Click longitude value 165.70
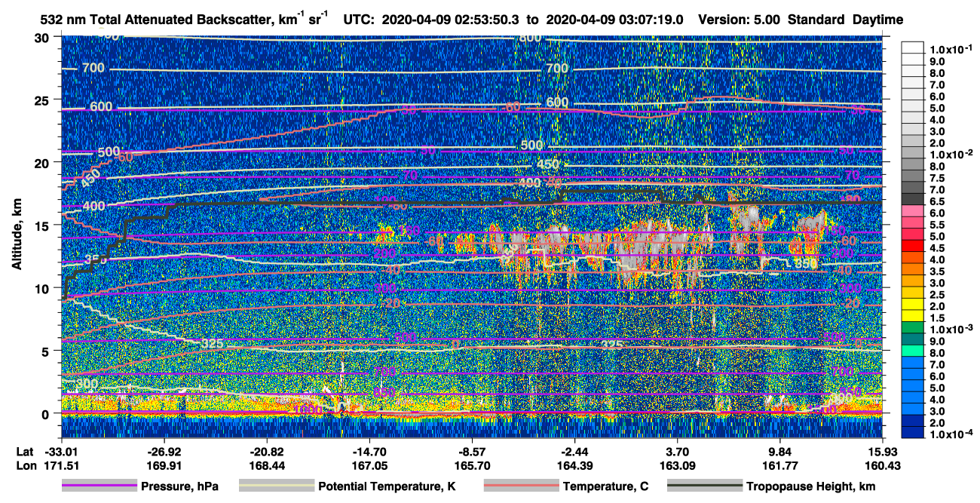980x503 pixels. tap(471, 465)
